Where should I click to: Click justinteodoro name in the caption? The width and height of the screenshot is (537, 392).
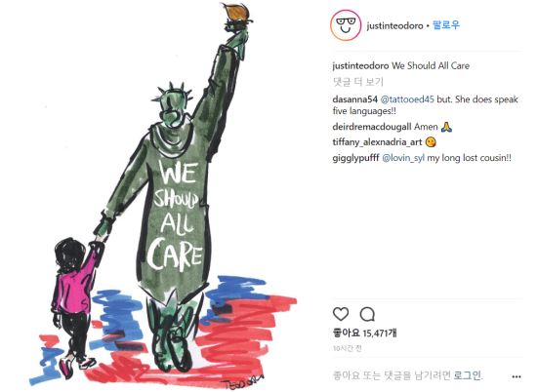coord(360,65)
